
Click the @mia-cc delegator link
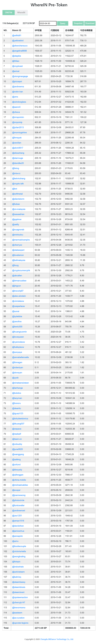click(16, 173)
